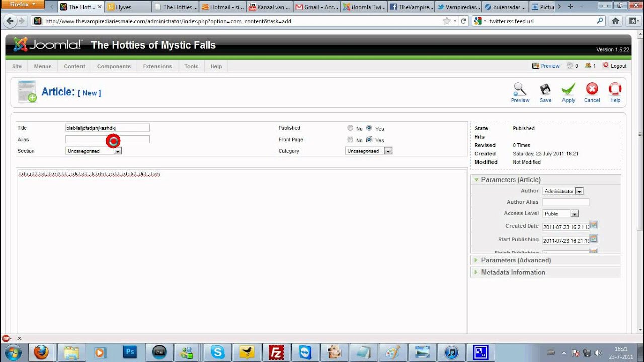Open TeamViewer from the taskbar
The height and width of the screenshot is (362, 644).
305,352
